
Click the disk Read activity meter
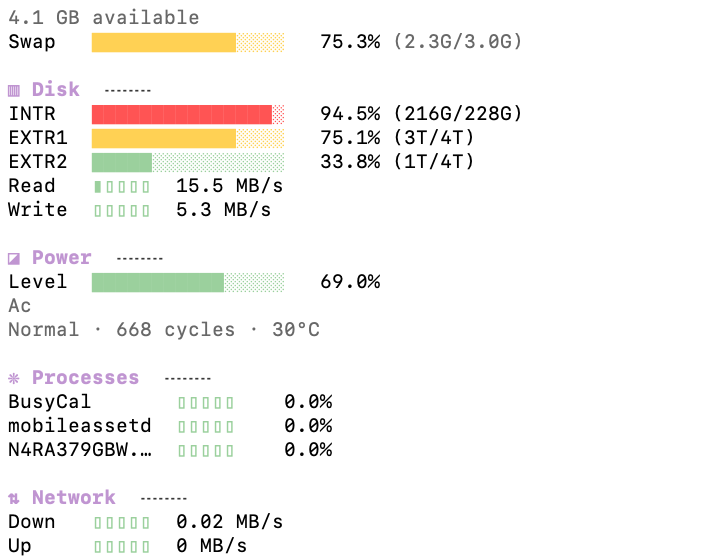pos(122,186)
